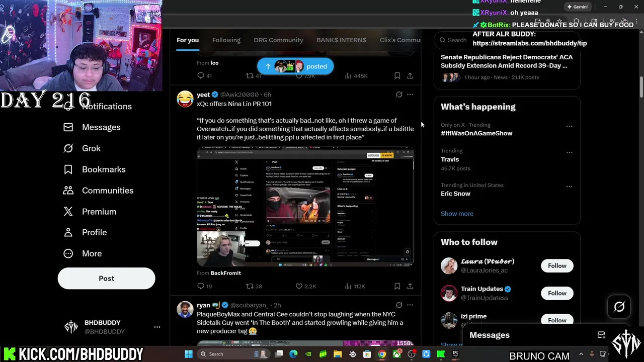Follow Laura (Vtuber)
The height and width of the screenshot is (362, 644).
(557, 265)
